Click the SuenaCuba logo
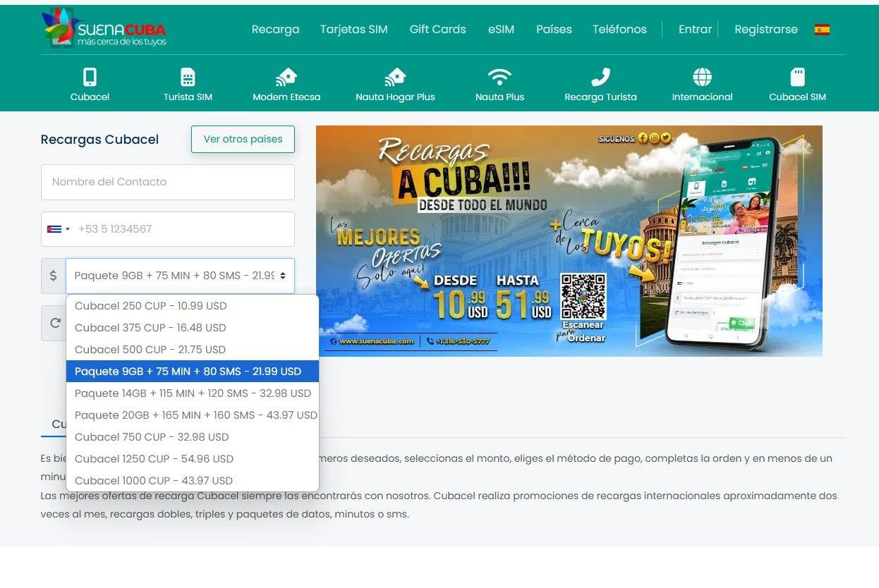Screen dimensions: 879x588 104,28
